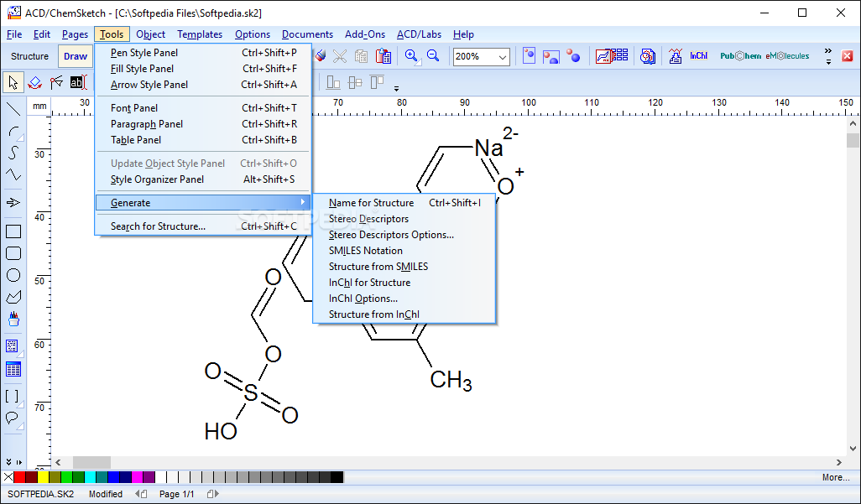Image resolution: width=861 pixels, height=504 pixels.
Task: Open the Arrow Style Panel entry
Action: (203, 85)
